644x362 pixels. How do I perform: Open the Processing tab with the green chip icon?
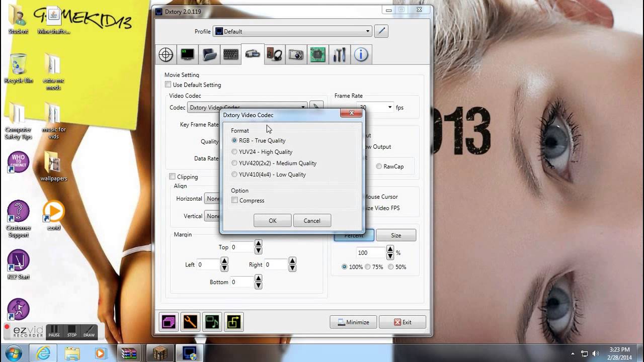(x=318, y=54)
